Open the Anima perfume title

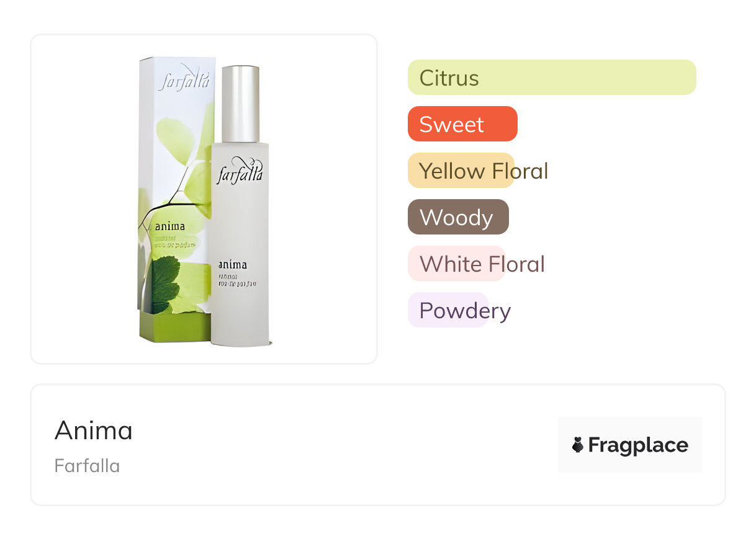click(94, 431)
